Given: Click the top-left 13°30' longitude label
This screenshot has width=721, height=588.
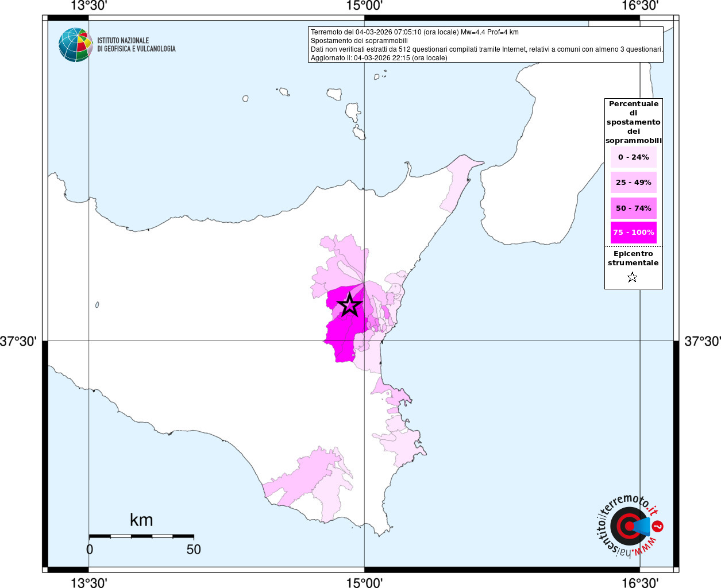Looking at the screenshot, I should (x=88, y=6).
